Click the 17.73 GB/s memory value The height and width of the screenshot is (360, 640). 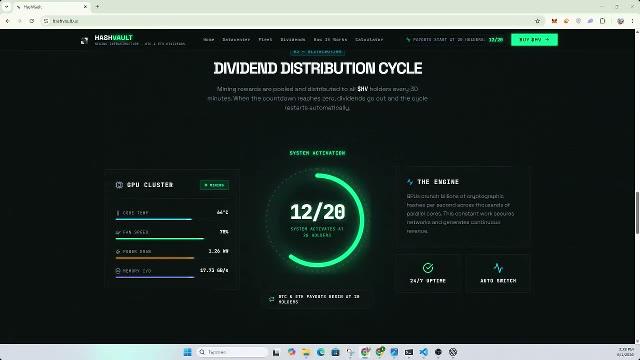pyautogui.click(x=214, y=270)
